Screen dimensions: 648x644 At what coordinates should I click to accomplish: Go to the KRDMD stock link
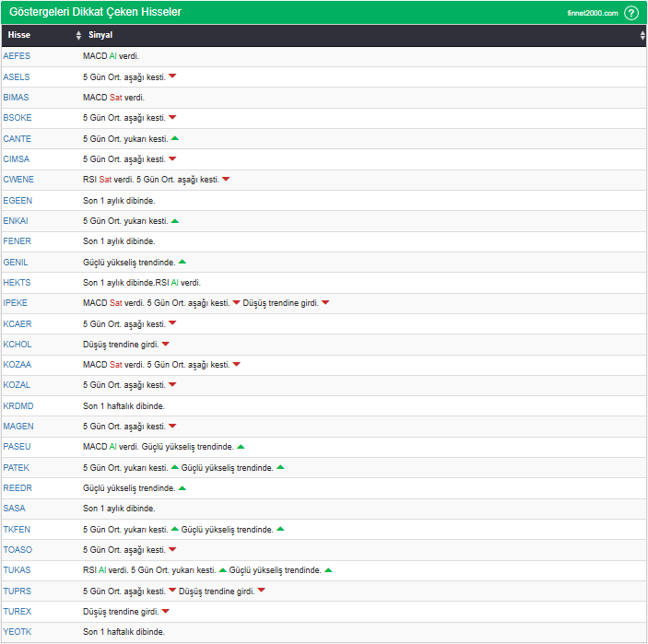18,405
